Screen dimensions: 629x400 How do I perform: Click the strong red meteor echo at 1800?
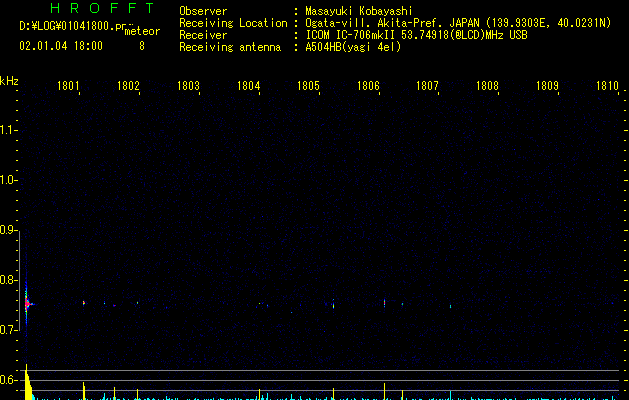[27, 304]
